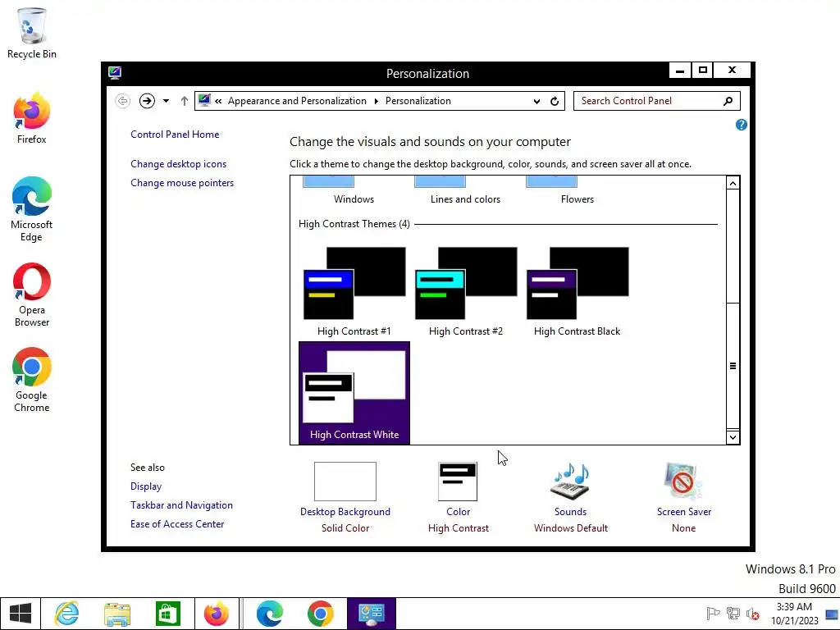The width and height of the screenshot is (840, 630).
Task: Minimize the Personalization window
Action: point(680,71)
